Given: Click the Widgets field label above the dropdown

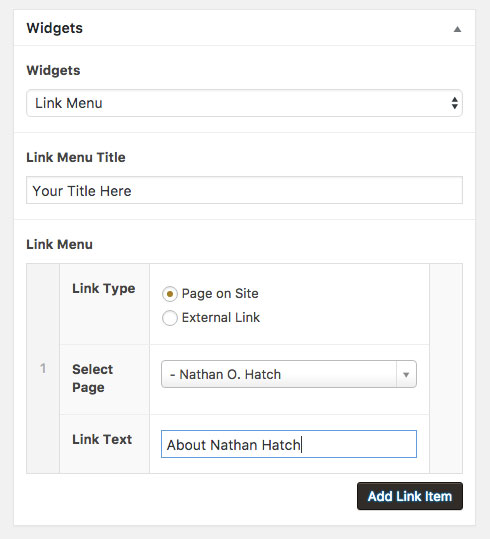Looking at the screenshot, I should (53, 70).
